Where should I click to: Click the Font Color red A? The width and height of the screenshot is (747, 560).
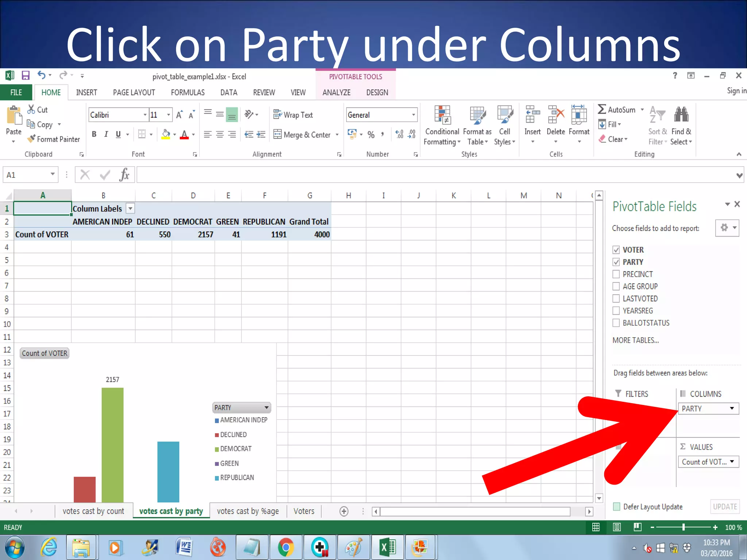(x=185, y=135)
